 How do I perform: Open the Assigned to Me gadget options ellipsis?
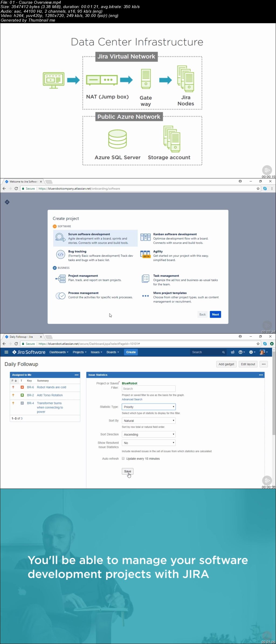coord(77,375)
